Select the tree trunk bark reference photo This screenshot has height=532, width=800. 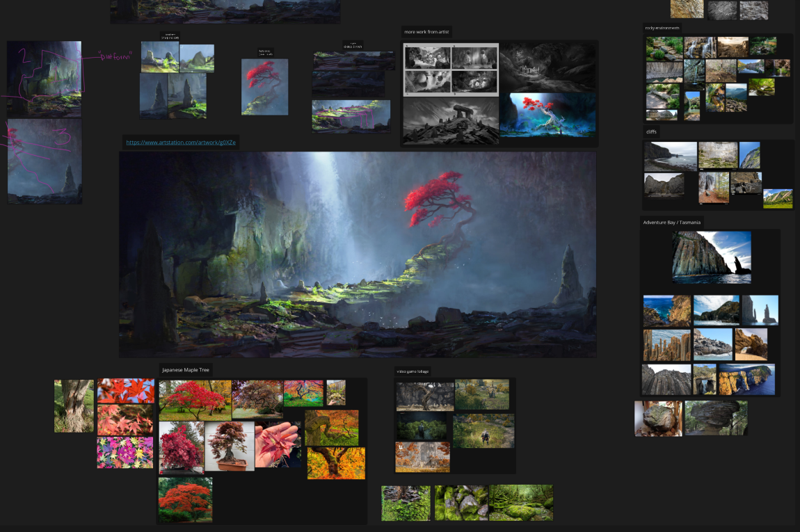pyautogui.click(x=74, y=406)
